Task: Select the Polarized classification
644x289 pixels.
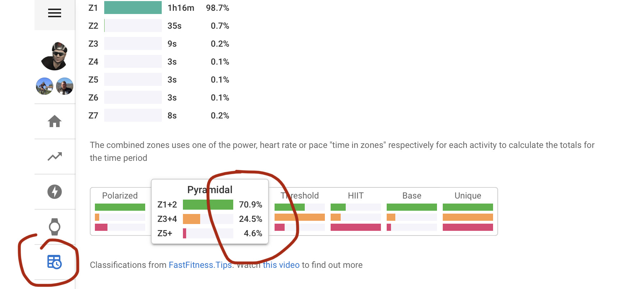Action: 120,211
